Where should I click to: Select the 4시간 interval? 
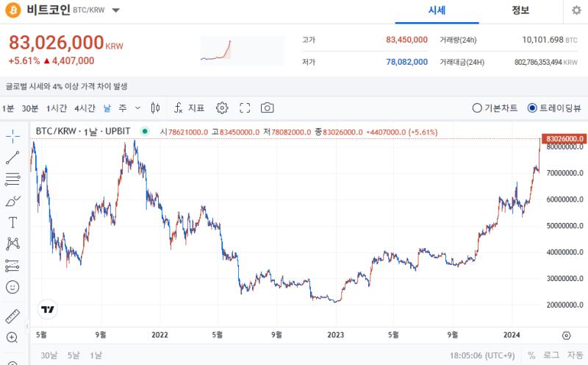[85, 108]
